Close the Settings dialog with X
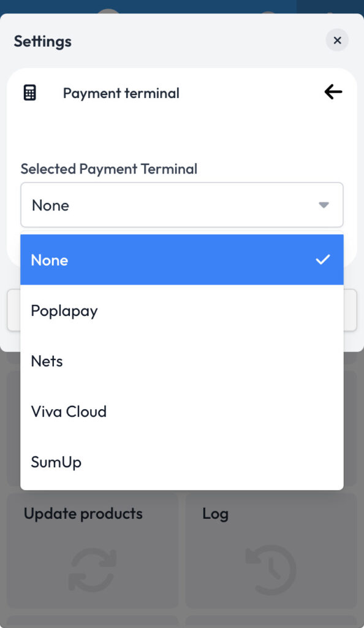Screen dimensions: 364x628 coord(337,40)
